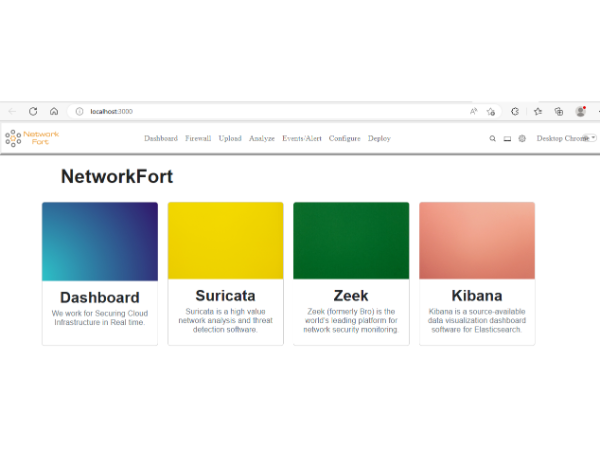This screenshot has height=450, width=600.
Task: Reload the page with refresh icon
Action: point(33,111)
